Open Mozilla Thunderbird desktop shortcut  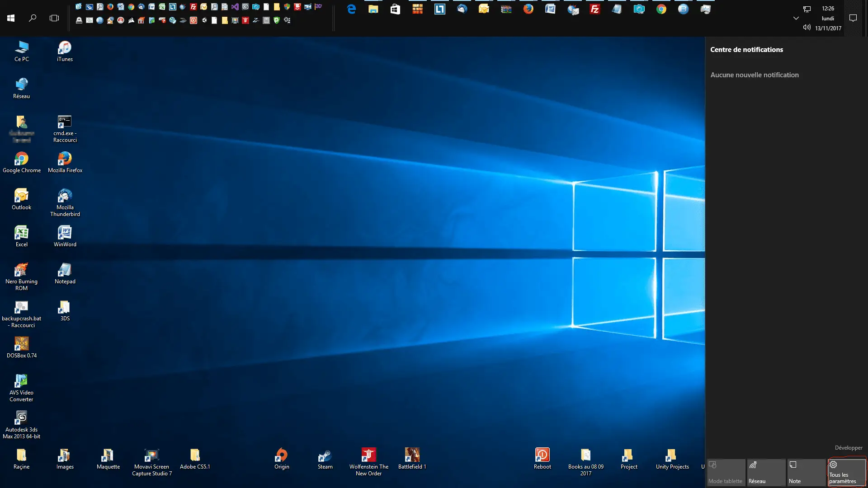[65, 202]
